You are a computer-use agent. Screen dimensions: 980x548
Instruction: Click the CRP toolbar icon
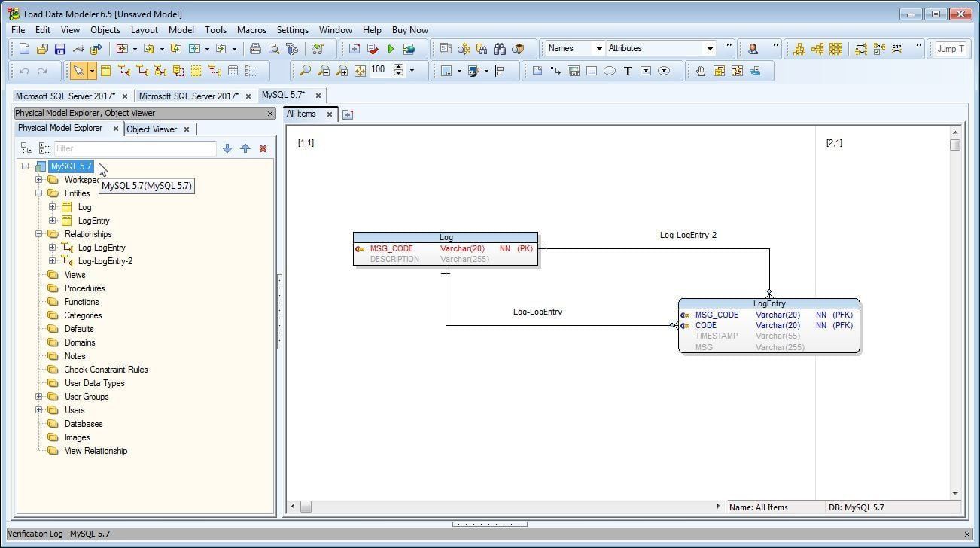coord(897,49)
